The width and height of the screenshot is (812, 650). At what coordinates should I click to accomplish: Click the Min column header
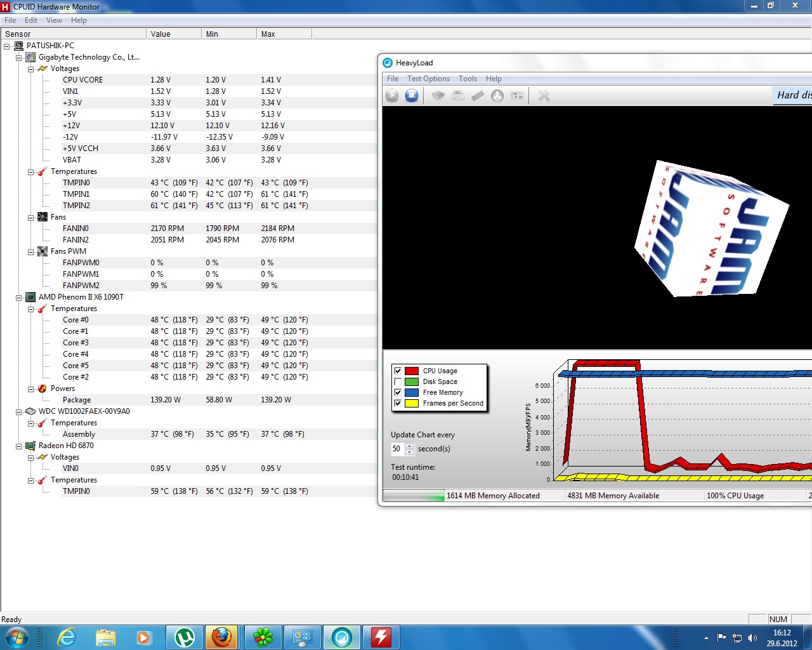click(x=229, y=34)
